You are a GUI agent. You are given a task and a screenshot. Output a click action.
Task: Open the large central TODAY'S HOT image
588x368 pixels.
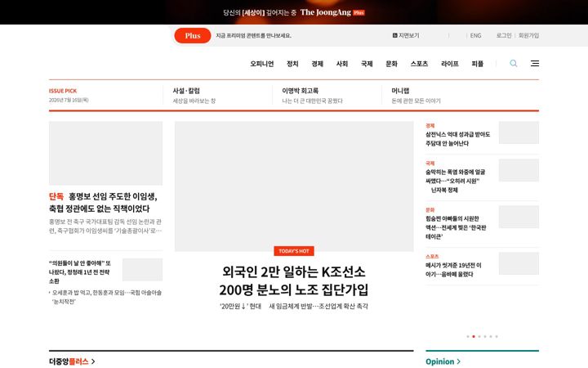pyautogui.click(x=294, y=186)
